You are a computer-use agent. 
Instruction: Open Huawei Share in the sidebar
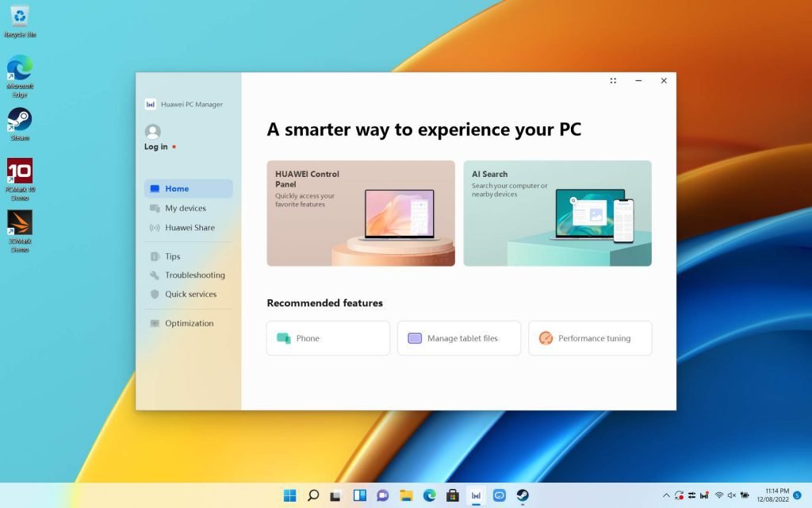coord(189,228)
